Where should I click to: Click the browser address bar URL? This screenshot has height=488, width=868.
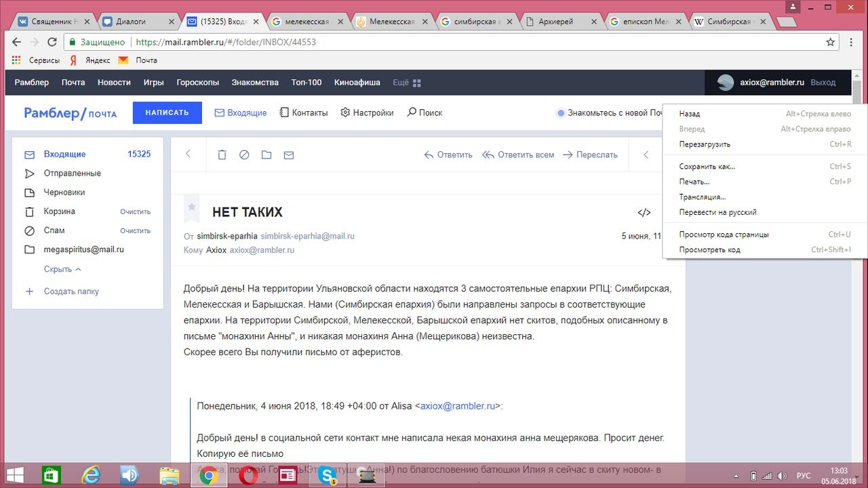225,42
